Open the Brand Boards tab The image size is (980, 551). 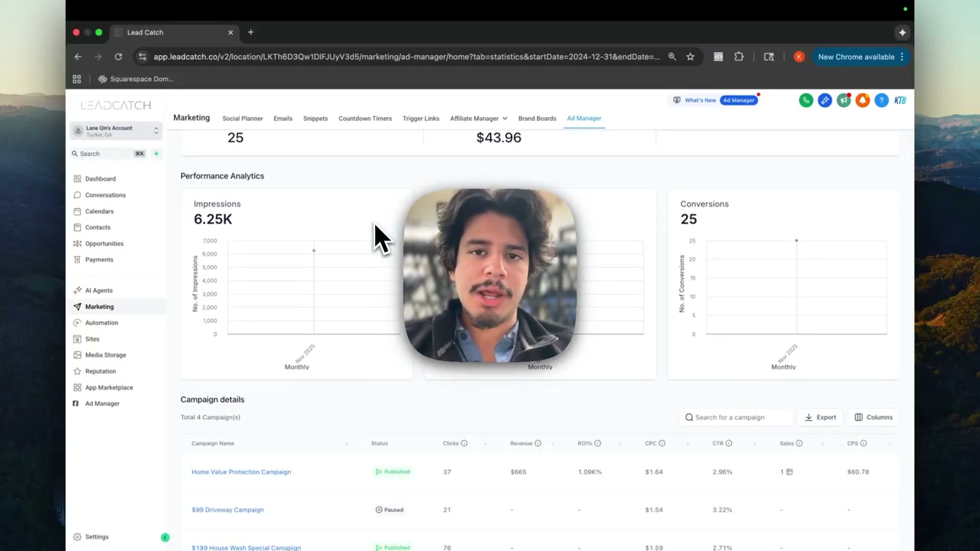pos(537,119)
